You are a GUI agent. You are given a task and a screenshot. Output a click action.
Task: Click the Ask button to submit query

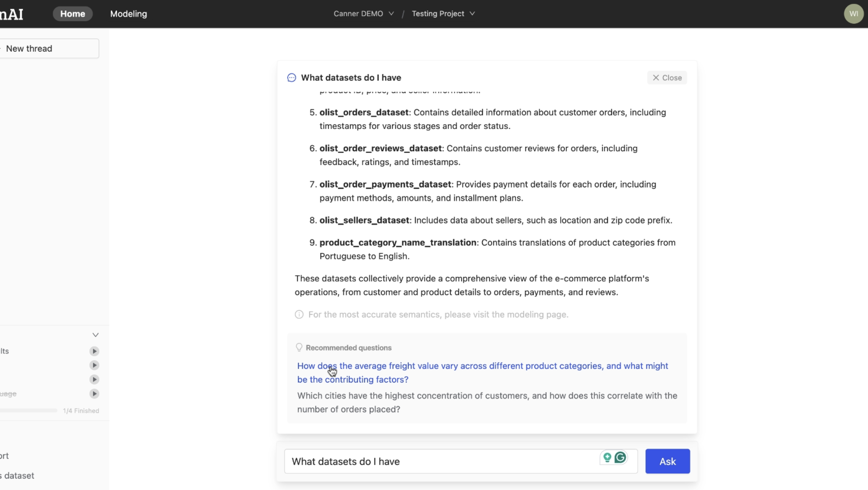(668, 461)
